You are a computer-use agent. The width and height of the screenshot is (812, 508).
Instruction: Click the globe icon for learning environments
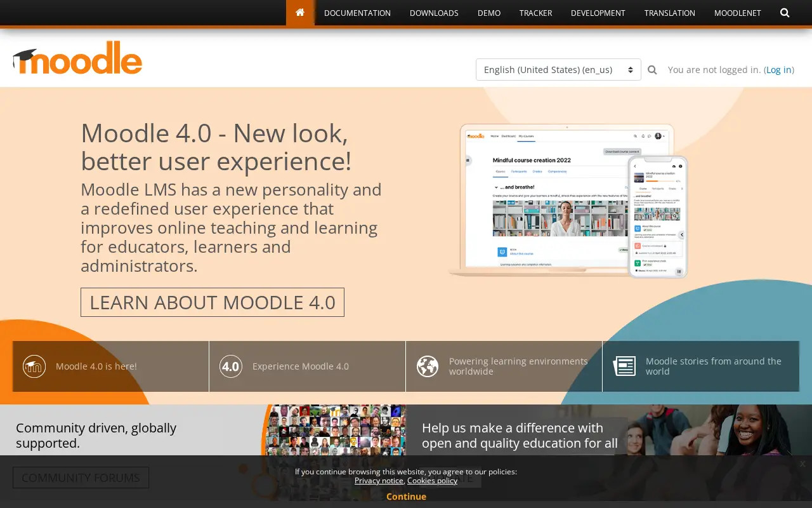coord(428,366)
